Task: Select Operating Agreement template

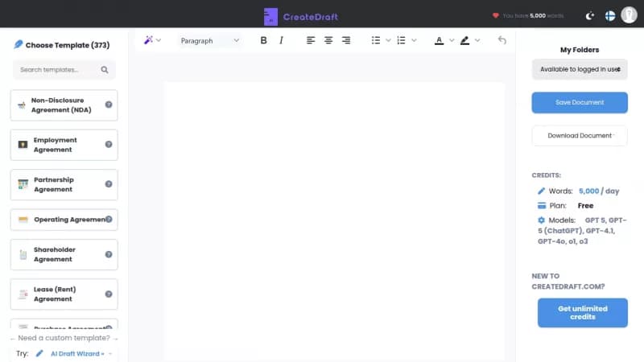Action: click(x=64, y=220)
